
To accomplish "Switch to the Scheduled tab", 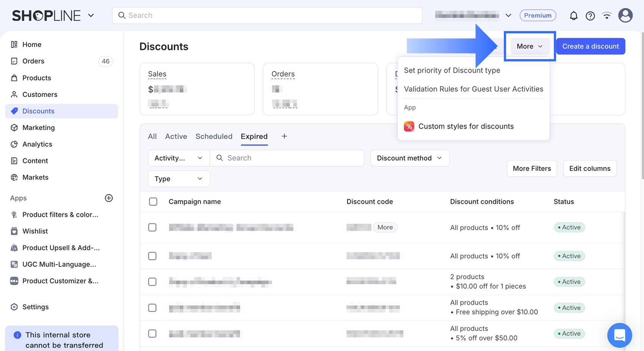I will 214,136.
